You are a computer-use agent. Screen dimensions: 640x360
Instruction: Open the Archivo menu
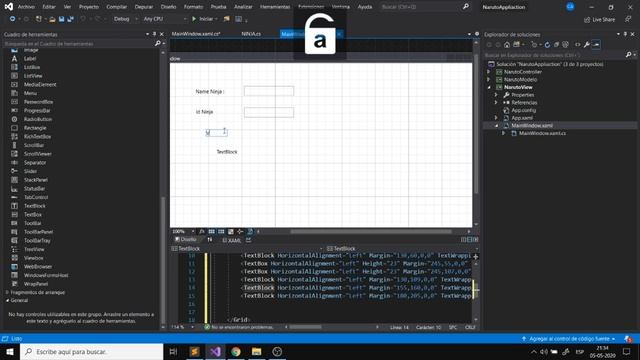click(26, 7)
